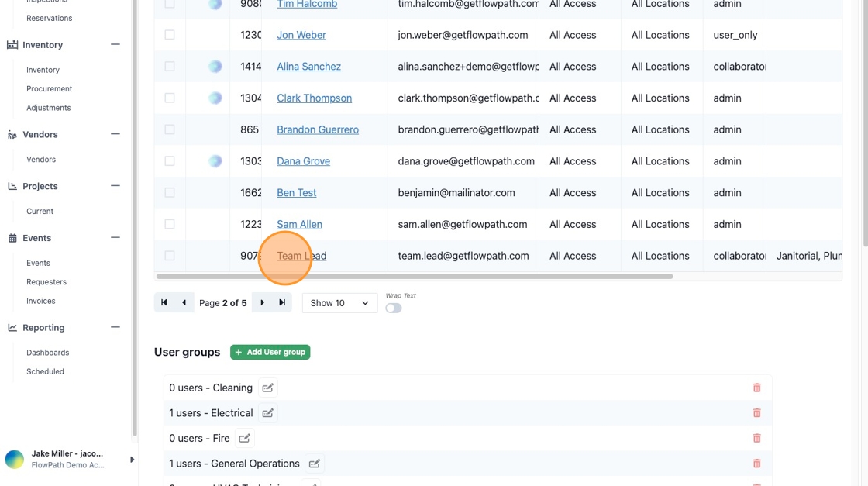Image resolution: width=868 pixels, height=486 pixels.
Task: Open Scheduled reports in the sidebar
Action: click(x=46, y=371)
